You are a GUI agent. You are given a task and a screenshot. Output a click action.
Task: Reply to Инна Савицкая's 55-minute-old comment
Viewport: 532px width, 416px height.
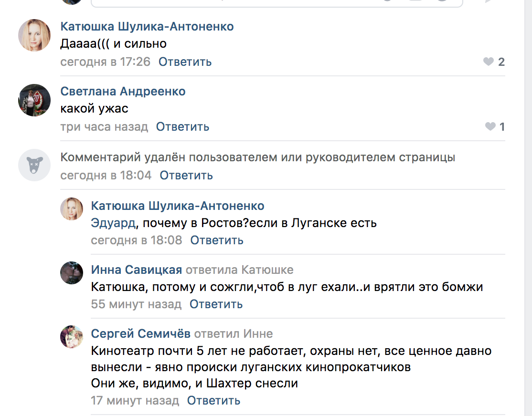coord(216,304)
